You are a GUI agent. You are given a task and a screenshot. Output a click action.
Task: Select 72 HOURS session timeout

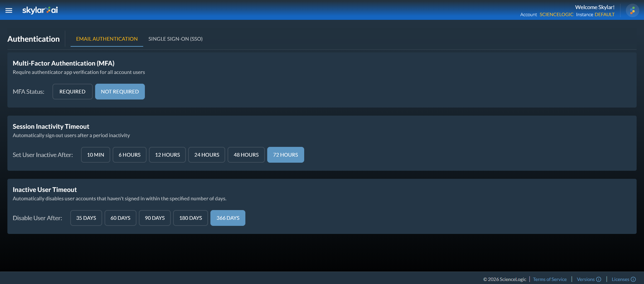[285, 155]
